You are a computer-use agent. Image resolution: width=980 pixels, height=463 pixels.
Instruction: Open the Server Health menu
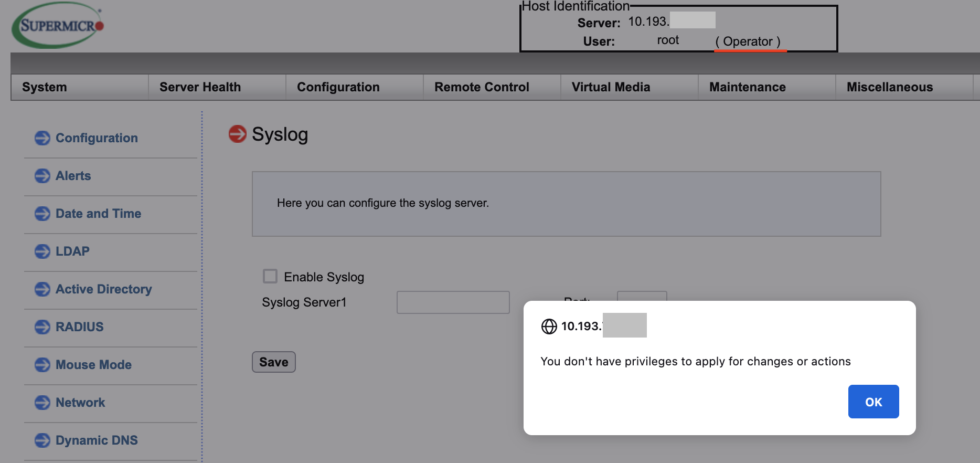tap(217, 87)
